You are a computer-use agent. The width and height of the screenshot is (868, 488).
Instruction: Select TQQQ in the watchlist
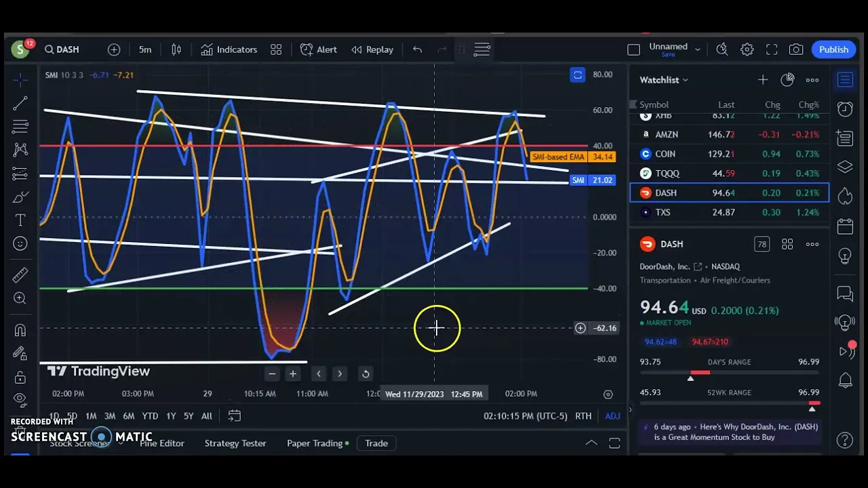coord(729,174)
